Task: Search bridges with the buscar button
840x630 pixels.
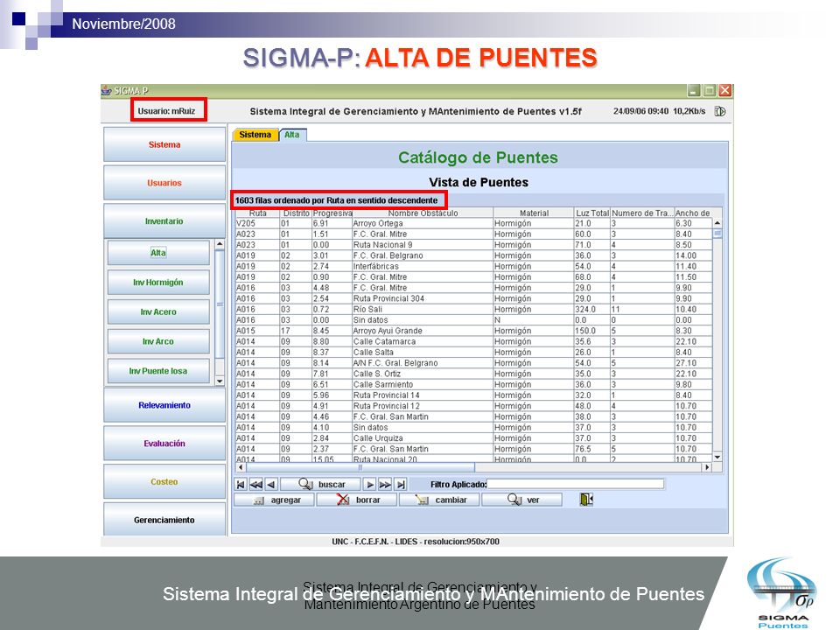Action: tap(321, 484)
